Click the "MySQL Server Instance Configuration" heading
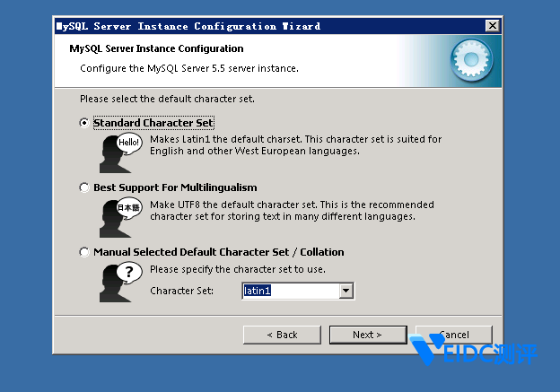 [156, 48]
